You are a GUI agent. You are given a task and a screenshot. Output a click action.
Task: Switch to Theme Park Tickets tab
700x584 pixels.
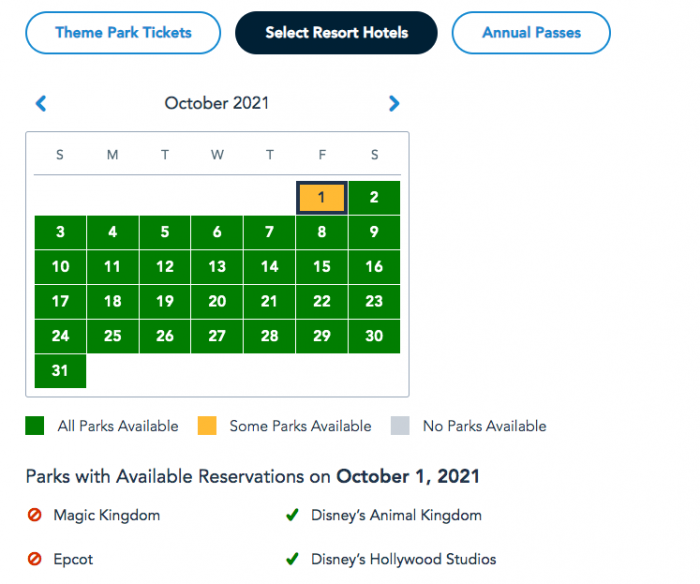click(x=123, y=33)
